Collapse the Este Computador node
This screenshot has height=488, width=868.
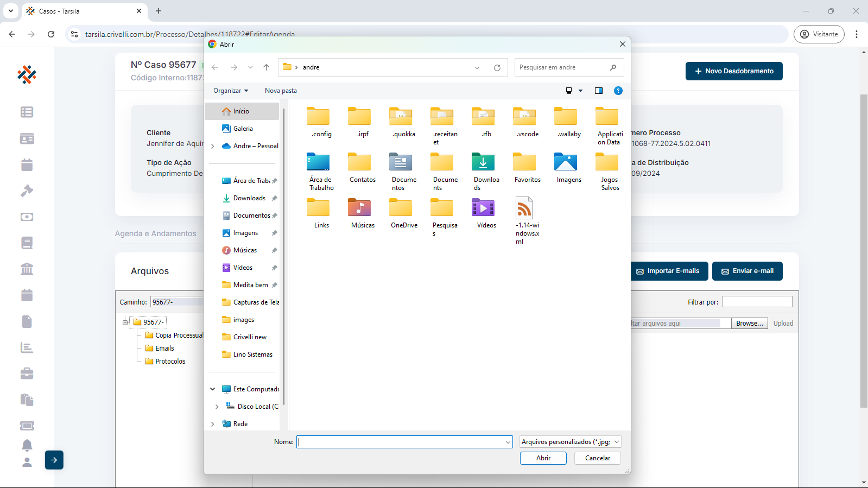tap(213, 389)
